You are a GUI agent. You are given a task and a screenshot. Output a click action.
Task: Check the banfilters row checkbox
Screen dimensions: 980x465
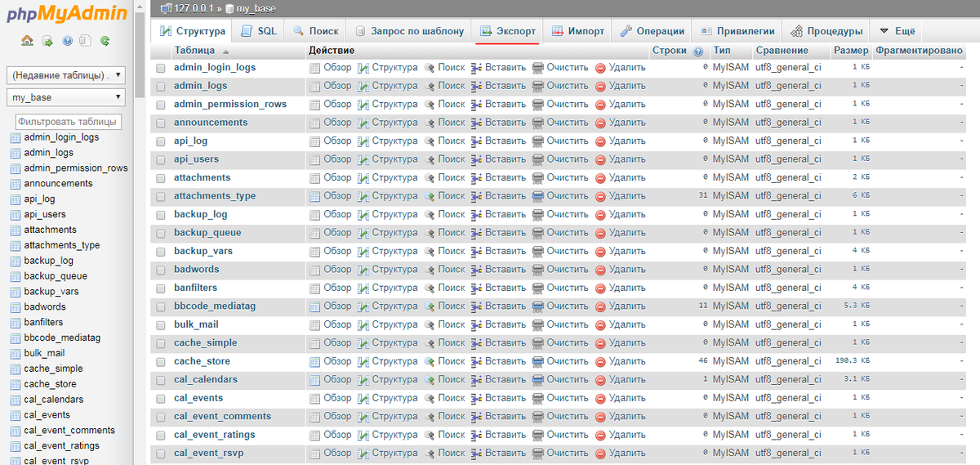pos(160,288)
